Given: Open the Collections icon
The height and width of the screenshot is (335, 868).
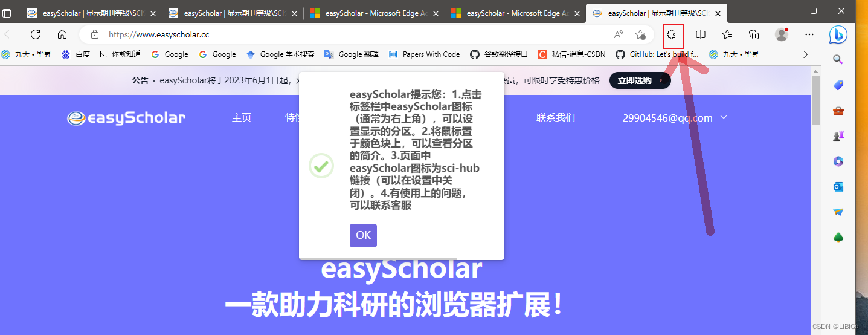Looking at the screenshot, I should click(x=754, y=34).
